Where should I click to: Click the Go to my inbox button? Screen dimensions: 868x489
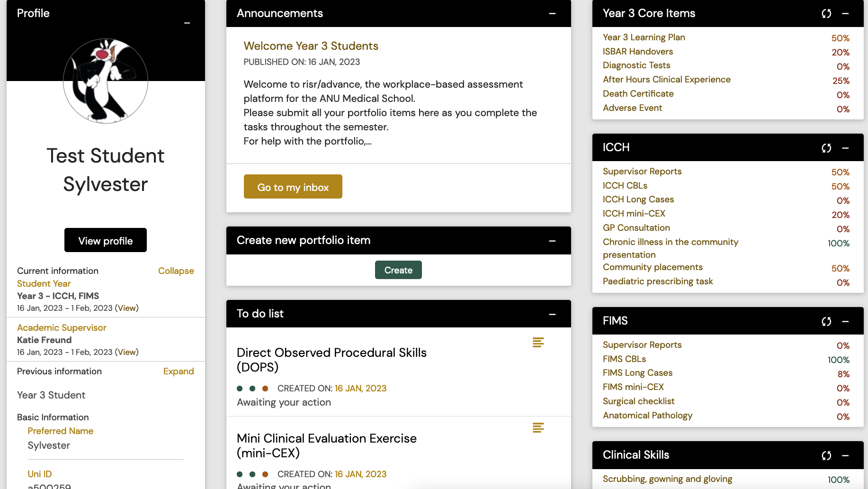tap(293, 187)
